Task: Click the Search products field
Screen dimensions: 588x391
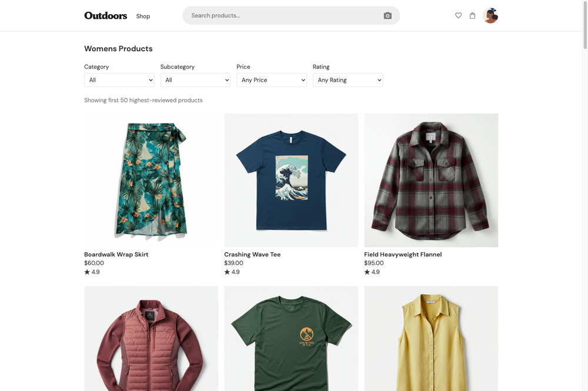Action: (x=282, y=16)
